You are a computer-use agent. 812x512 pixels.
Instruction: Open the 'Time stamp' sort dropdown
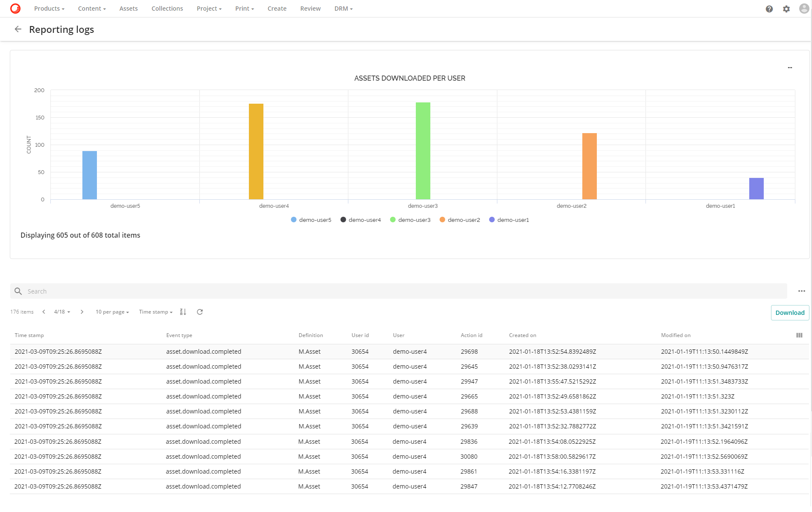coord(155,311)
